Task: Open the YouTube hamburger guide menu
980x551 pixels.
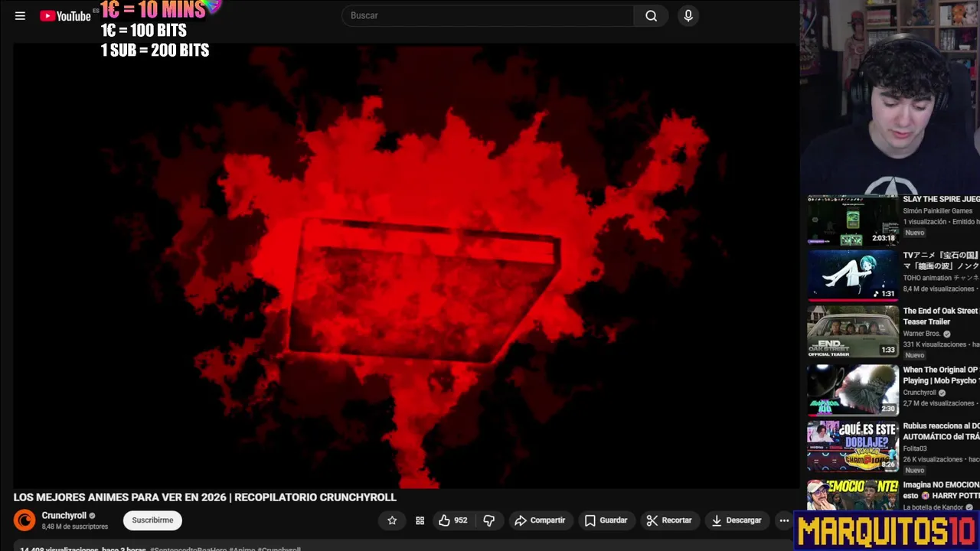Action: 20,15
